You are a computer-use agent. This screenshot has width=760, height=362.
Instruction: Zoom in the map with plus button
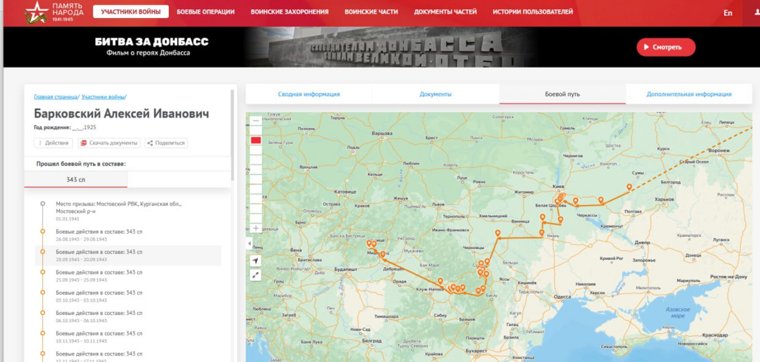[x=256, y=228]
